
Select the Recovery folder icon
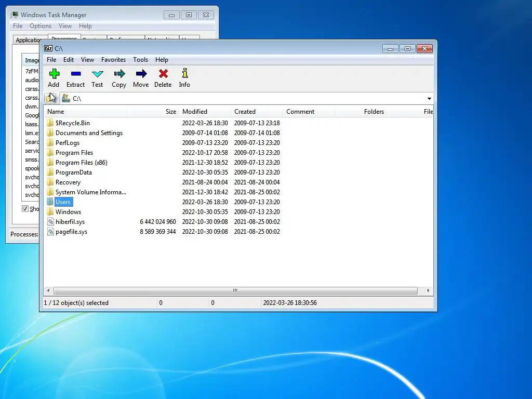pyautogui.click(x=50, y=182)
